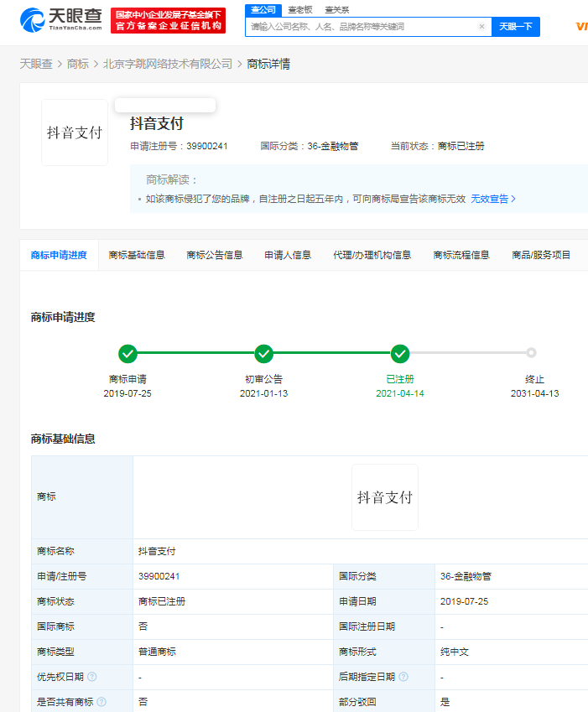
Task: Clear the search box with the X icon
Action: (481, 27)
